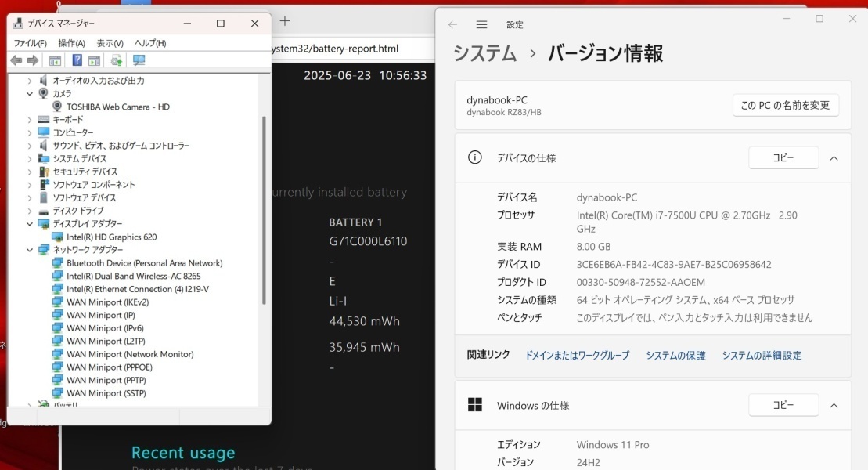Click the product ID value 00330-50948-72552-AAOEM

(x=640, y=282)
